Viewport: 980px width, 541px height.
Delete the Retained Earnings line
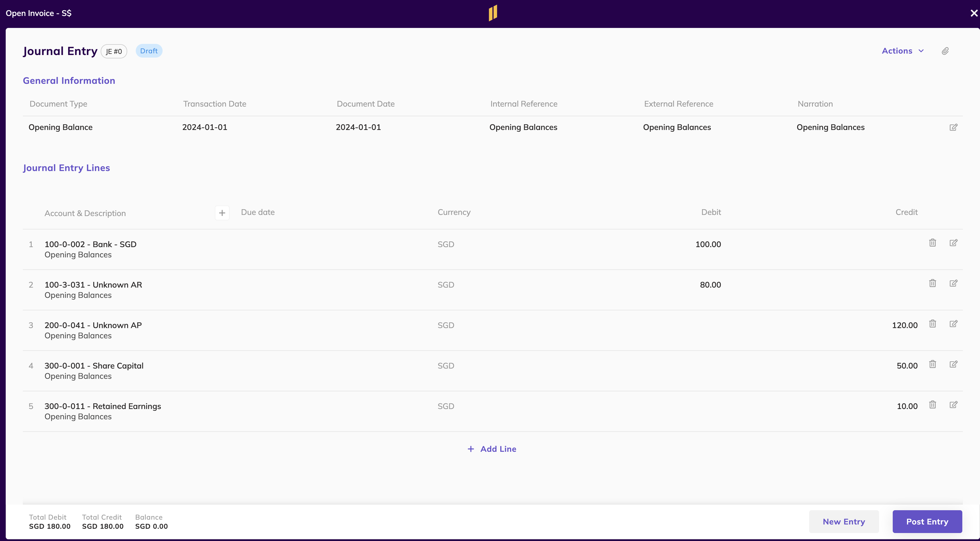[x=932, y=404]
